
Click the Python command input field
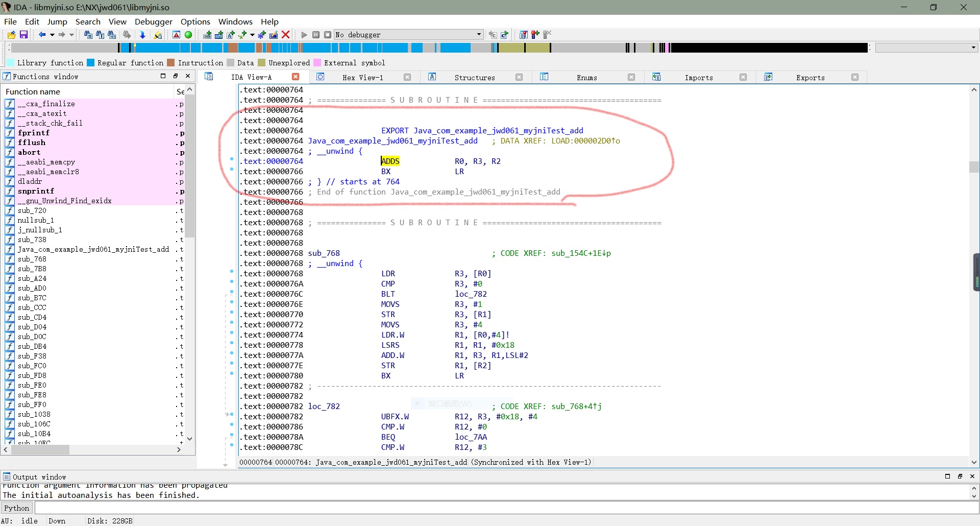tap(505, 508)
